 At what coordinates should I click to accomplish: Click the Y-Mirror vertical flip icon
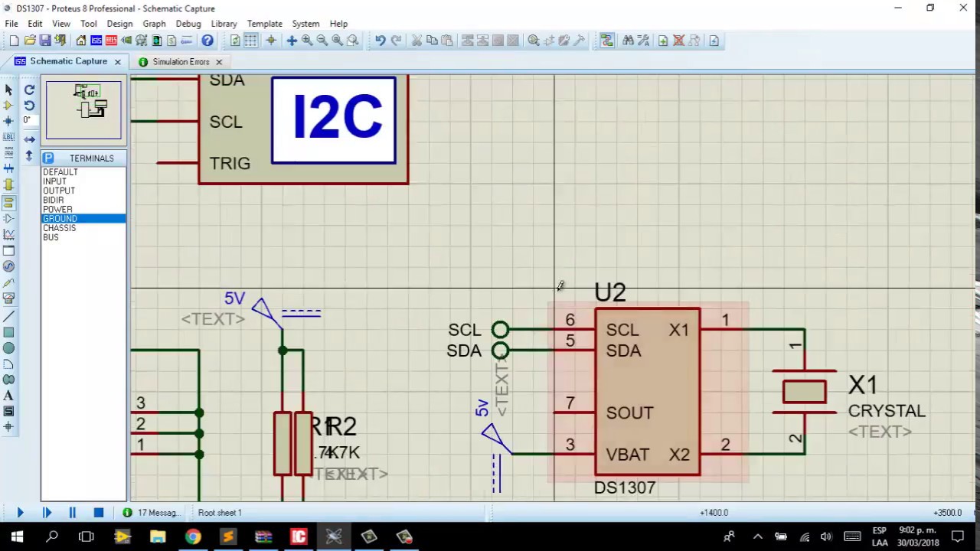click(x=29, y=155)
